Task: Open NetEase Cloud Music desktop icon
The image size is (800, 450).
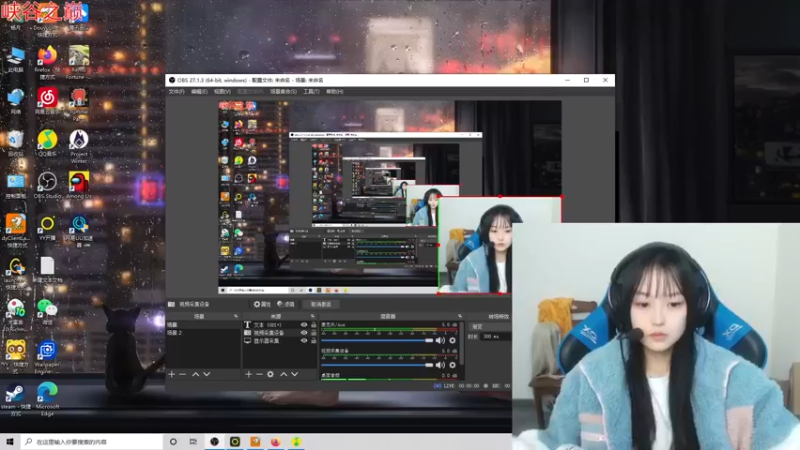Action: [x=47, y=101]
